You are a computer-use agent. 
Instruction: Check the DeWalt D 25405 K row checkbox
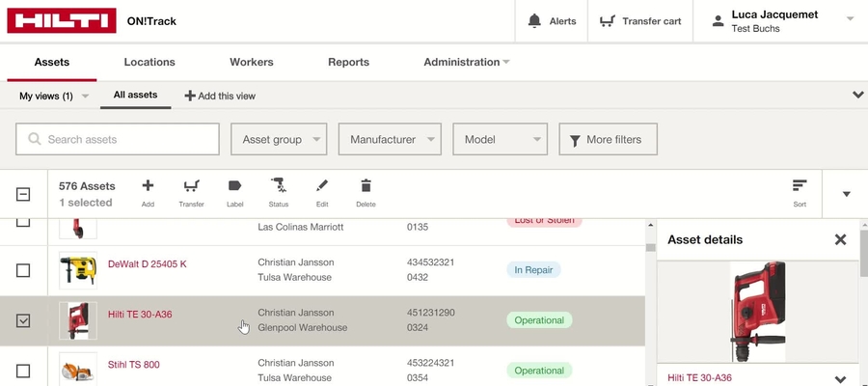23,270
